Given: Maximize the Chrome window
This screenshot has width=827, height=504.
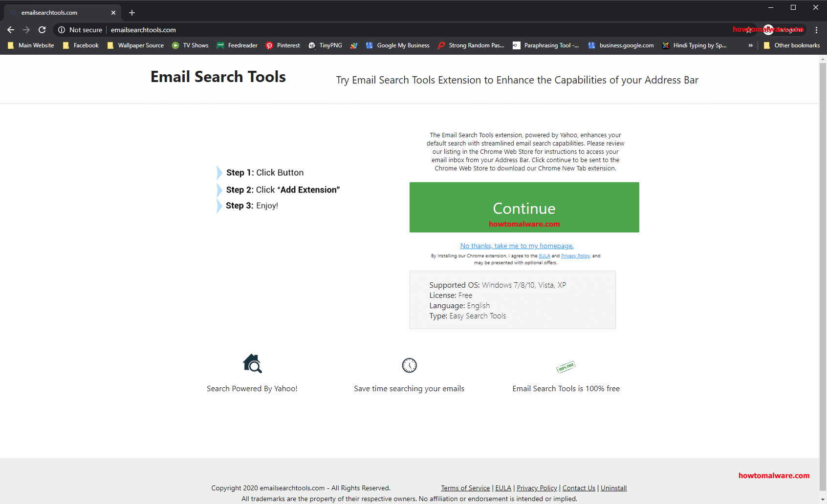Looking at the screenshot, I should tap(793, 7).
